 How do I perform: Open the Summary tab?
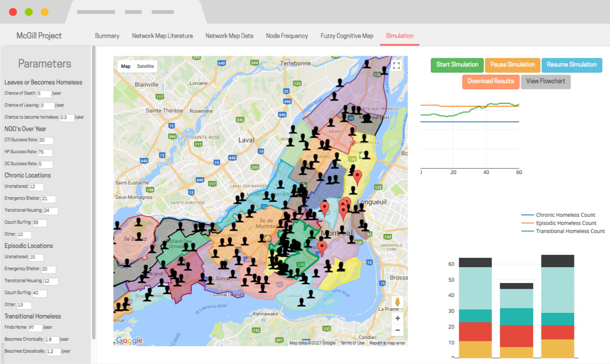[107, 36]
